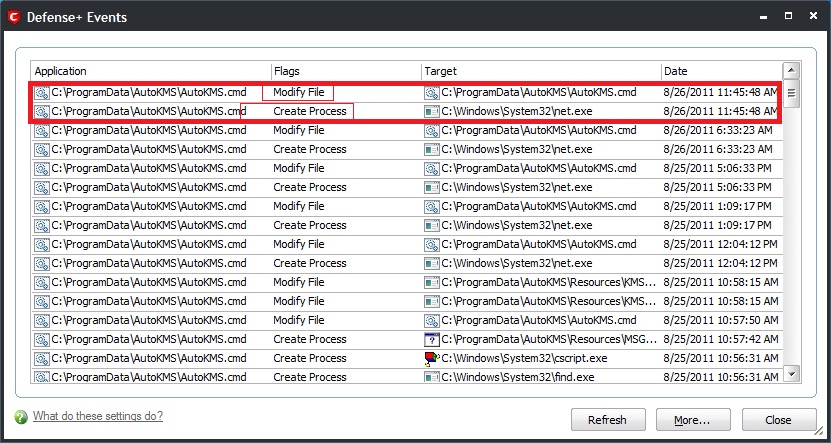
Task: Click the application icon in the Modify File row at 12:04:12 PM
Action: click(x=42, y=245)
